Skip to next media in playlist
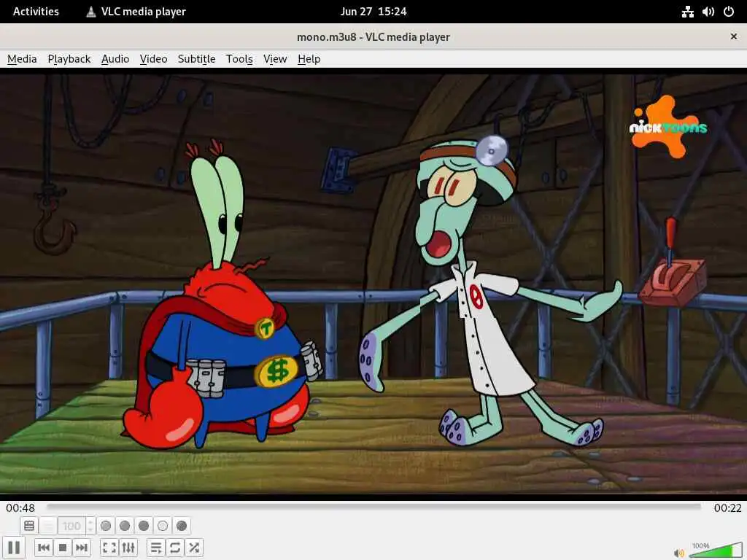This screenshot has height=560, width=747. tap(82, 548)
